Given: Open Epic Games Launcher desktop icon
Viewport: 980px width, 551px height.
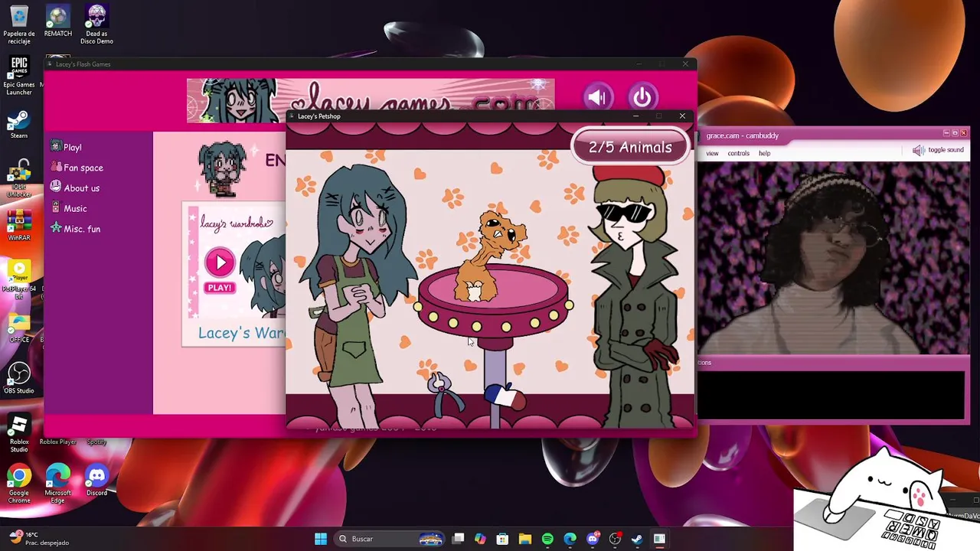Looking at the screenshot, I should click(x=19, y=77).
